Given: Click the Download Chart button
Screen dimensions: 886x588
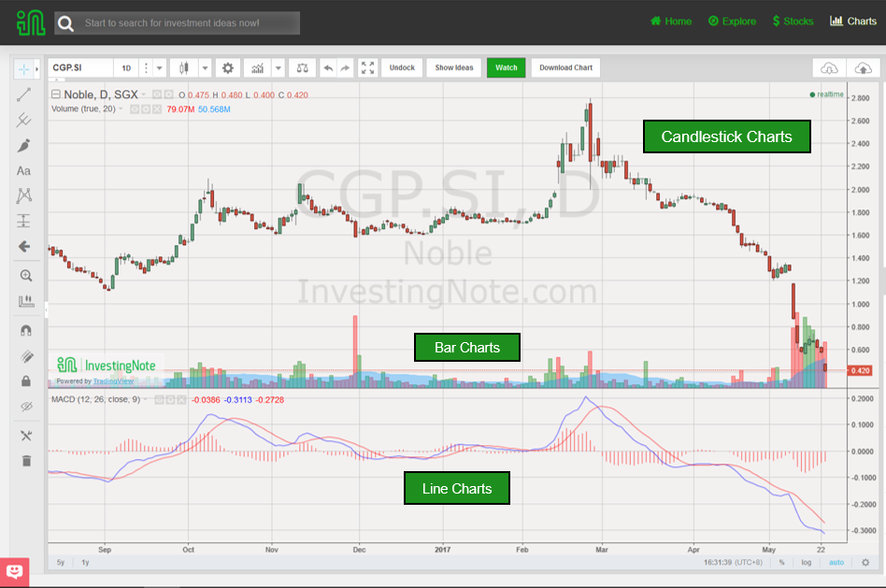Looking at the screenshot, I should pyautogui.click(x=568, y=67).
